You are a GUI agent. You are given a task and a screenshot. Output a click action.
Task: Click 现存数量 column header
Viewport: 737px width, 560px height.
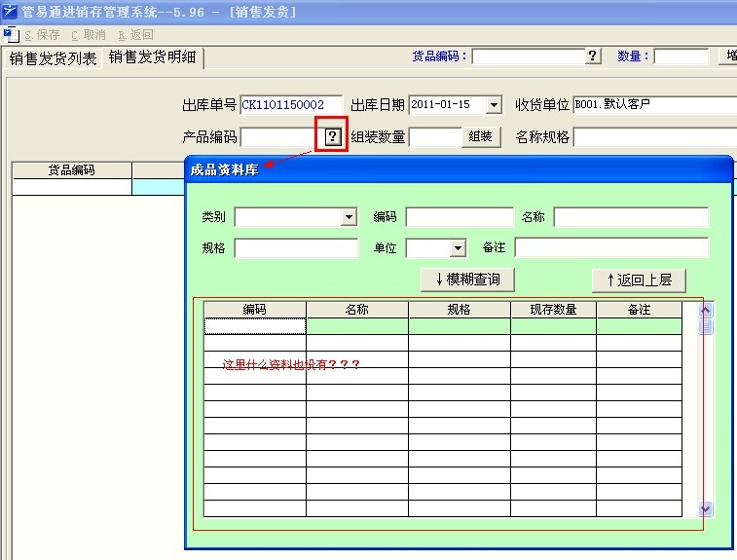pos(553,310)
